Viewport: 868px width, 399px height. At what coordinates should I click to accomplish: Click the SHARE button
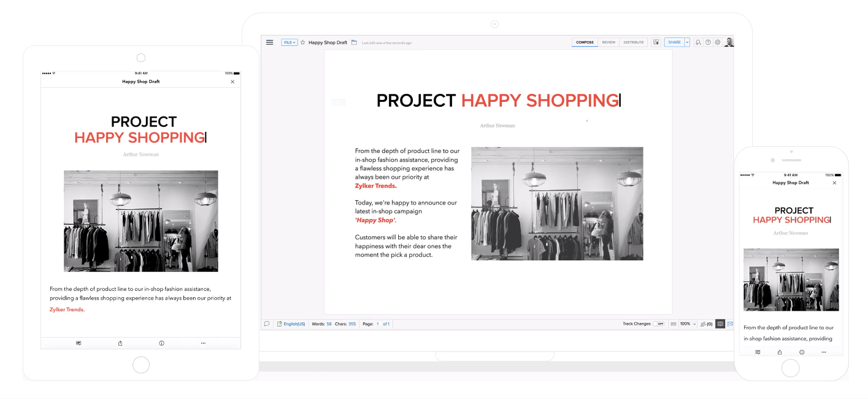click(x=674, y=42)
